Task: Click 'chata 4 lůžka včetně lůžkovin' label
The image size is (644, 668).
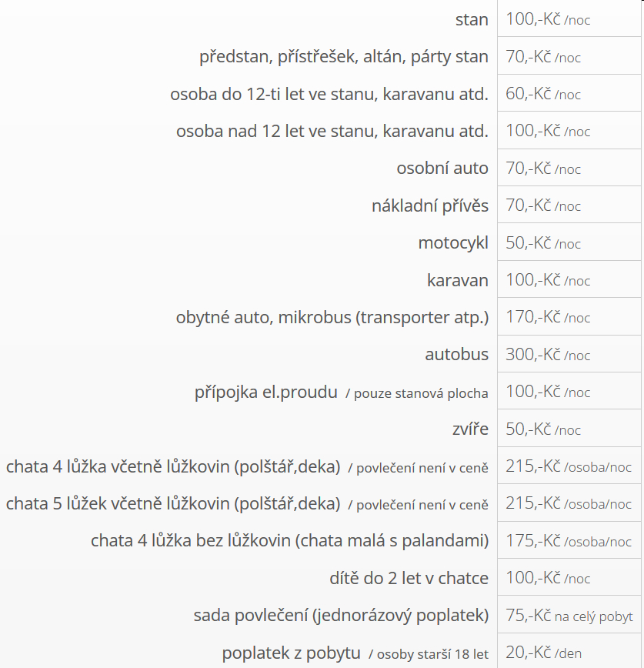Action: click(173, 466)
